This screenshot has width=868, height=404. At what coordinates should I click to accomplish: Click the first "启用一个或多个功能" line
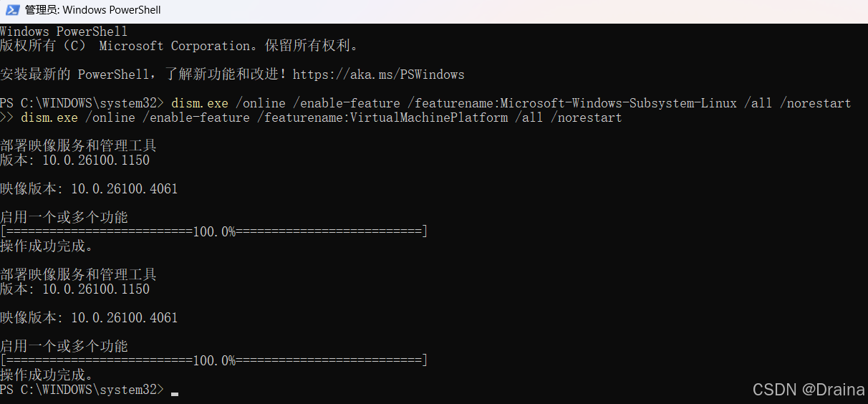click(64, 217)
